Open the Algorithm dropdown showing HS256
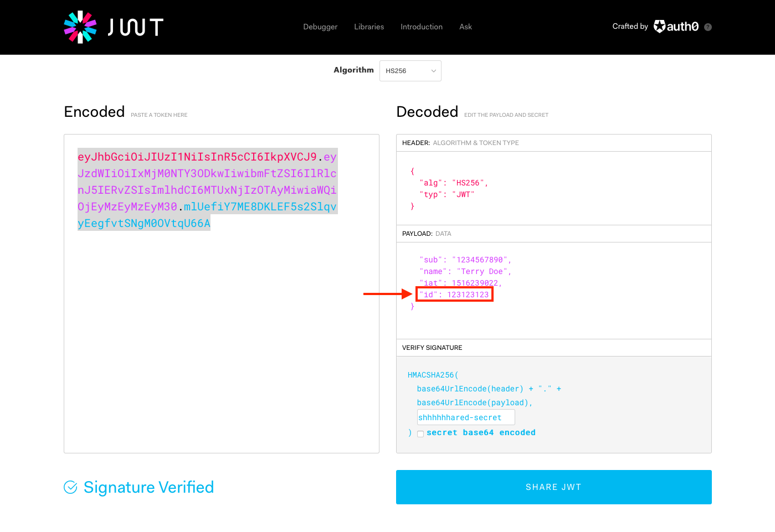The image size is (775, 532). (x=410, y=70)
